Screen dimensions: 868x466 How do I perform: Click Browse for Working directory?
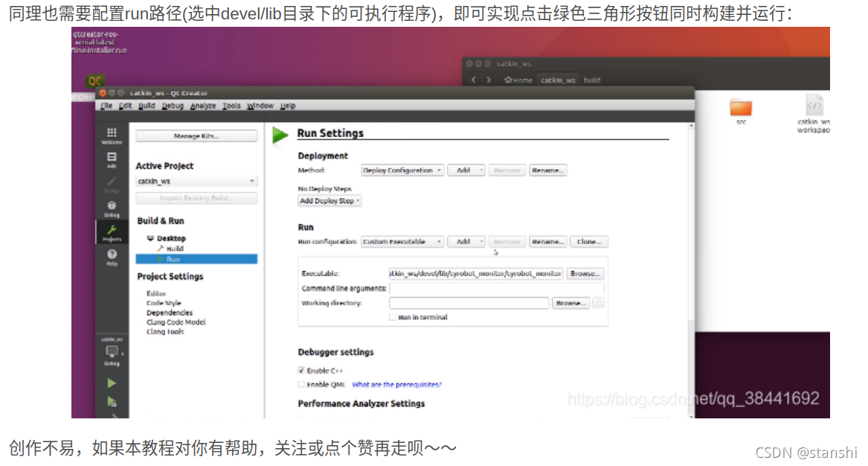pos(570,302)
